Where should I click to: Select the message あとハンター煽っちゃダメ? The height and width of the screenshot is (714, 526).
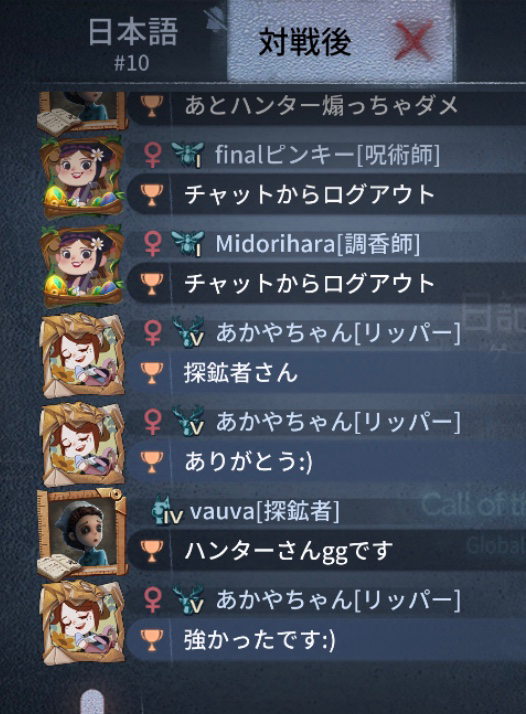tap(321, 106)
